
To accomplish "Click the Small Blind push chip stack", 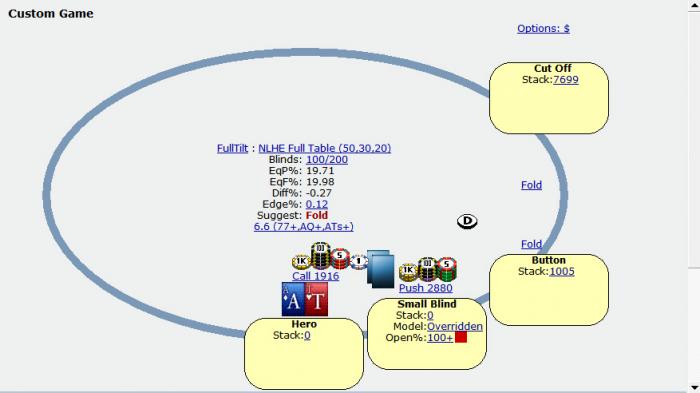I will click(x=428, y=269).
